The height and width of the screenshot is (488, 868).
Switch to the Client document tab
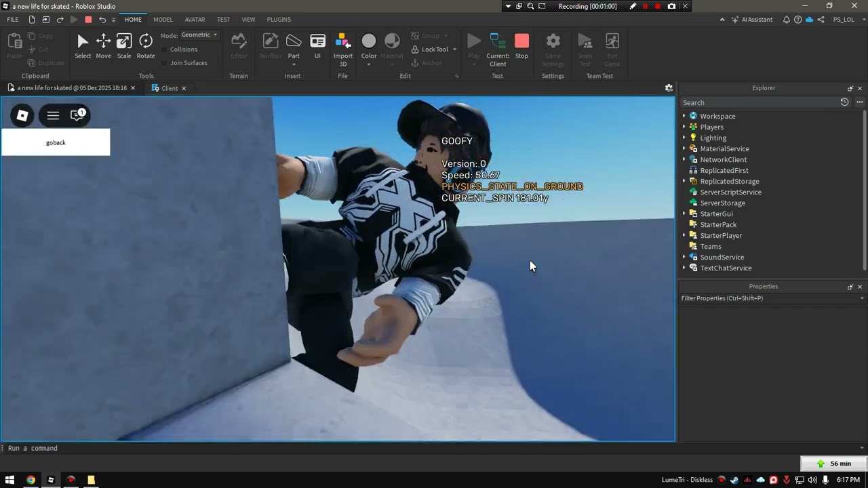pos(169,88)
